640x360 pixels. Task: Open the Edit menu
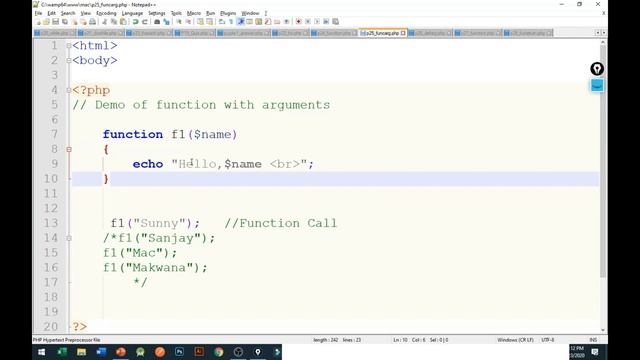point(51,13)
